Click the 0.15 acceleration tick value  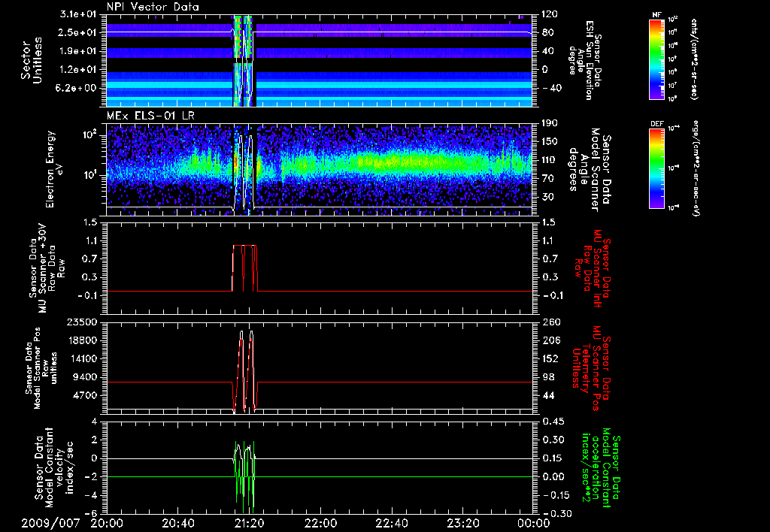click(553, 458)
